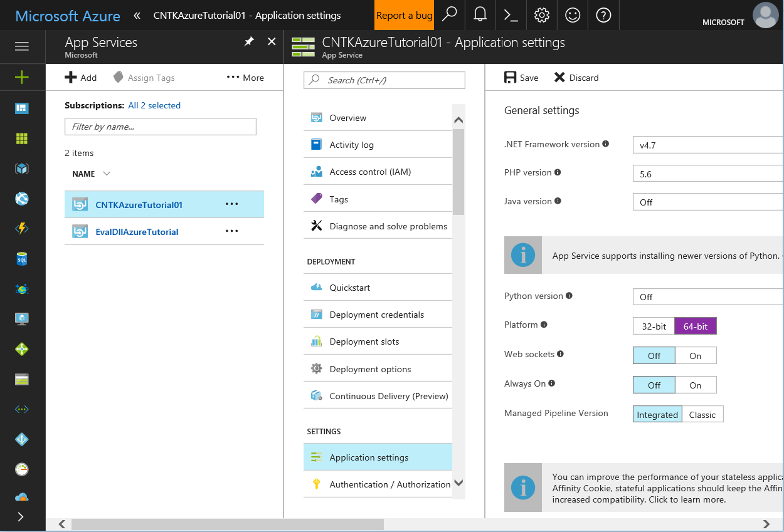Open Continuous Delivery (Preview) settings
Image resolution: width=784 pixels, height=532 pixels.
pos(389,395)
